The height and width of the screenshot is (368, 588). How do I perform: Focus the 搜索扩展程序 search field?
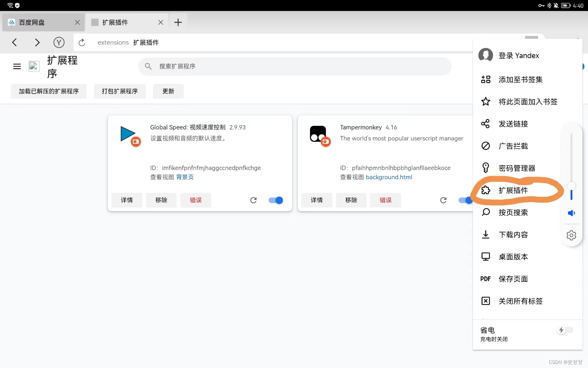[x=295, y=66]
